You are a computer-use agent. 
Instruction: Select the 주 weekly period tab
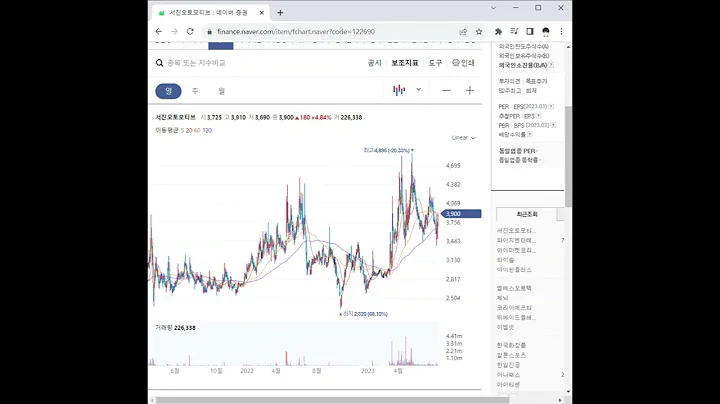tap(195, 91)
